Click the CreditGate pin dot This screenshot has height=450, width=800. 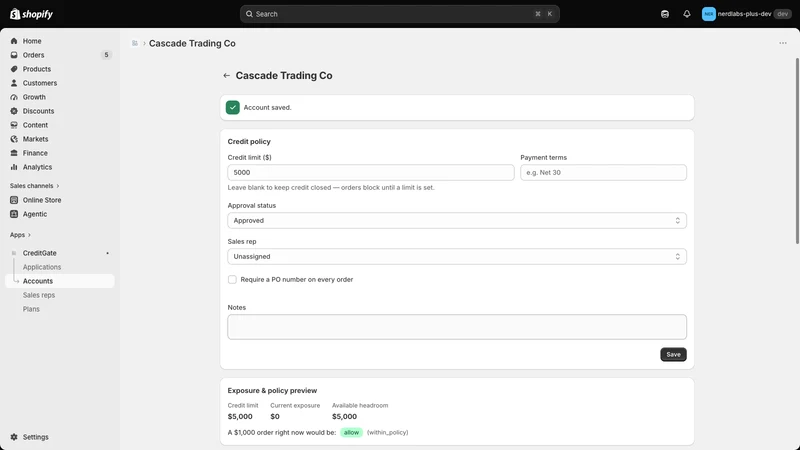coord(107,253)
